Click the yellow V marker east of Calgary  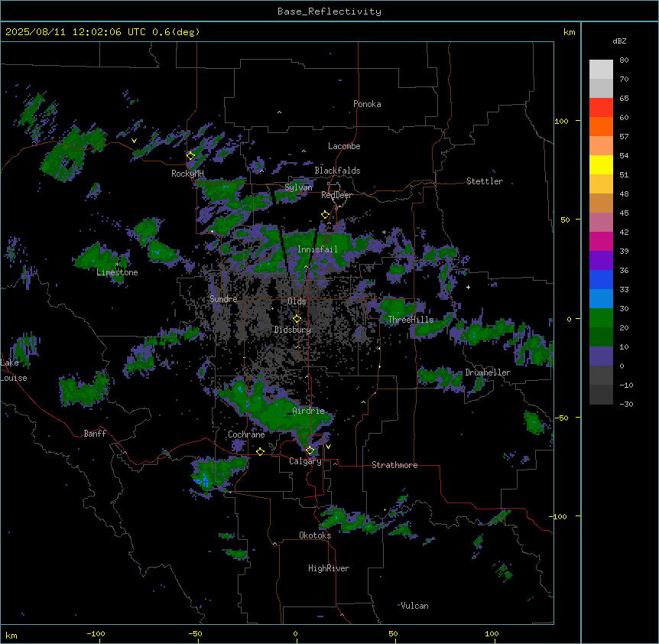point(328,447)
